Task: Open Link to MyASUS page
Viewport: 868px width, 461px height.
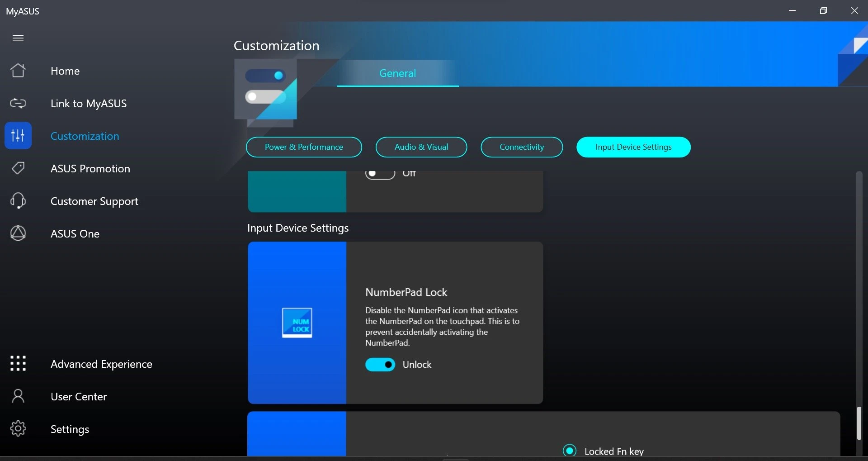Action: coord(89,104)
